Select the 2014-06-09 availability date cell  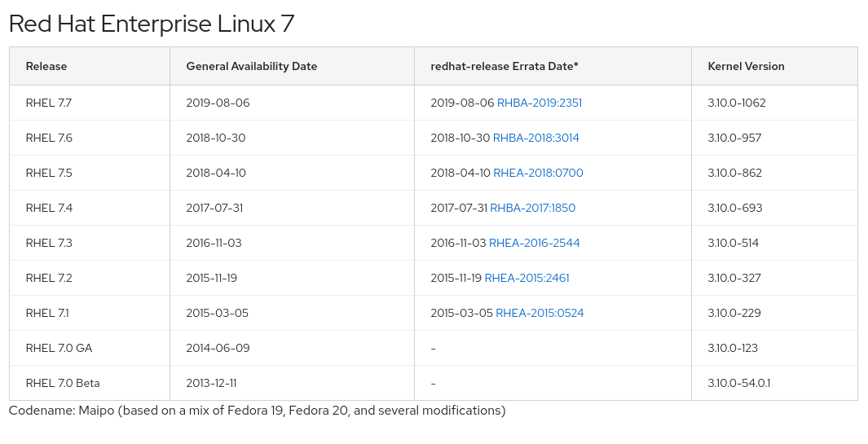pos(218,348)
